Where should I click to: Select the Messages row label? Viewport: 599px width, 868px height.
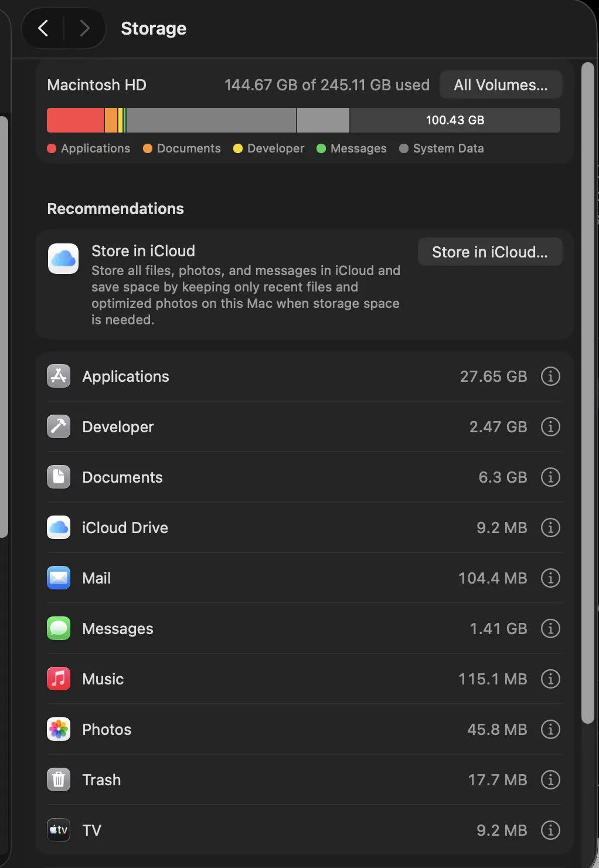coord(118,629)
